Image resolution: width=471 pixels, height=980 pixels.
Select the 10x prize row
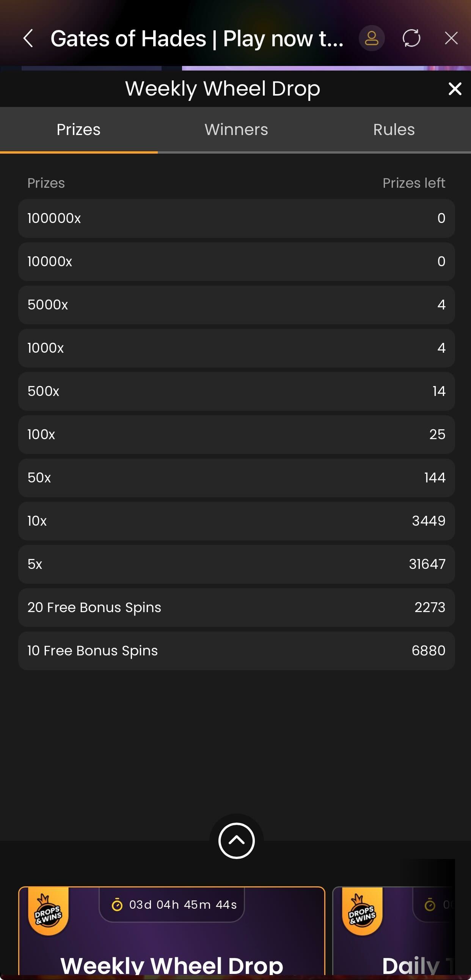coord(236,521)
